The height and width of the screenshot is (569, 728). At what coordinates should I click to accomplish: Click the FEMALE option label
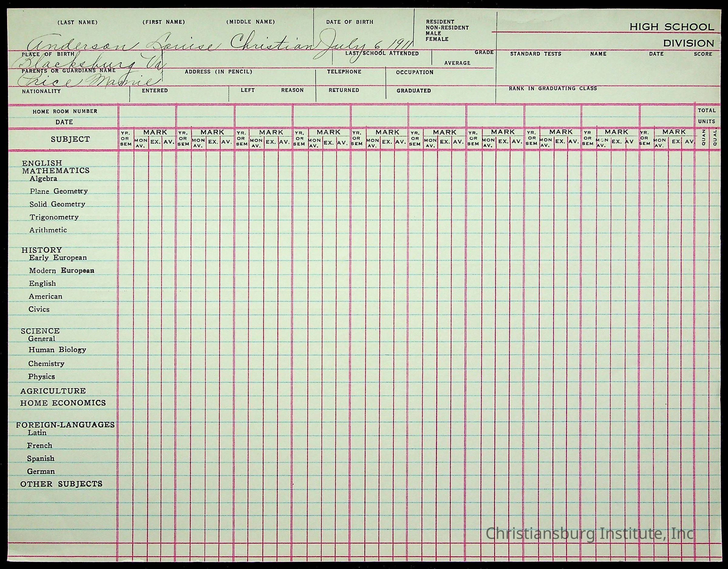437,39
